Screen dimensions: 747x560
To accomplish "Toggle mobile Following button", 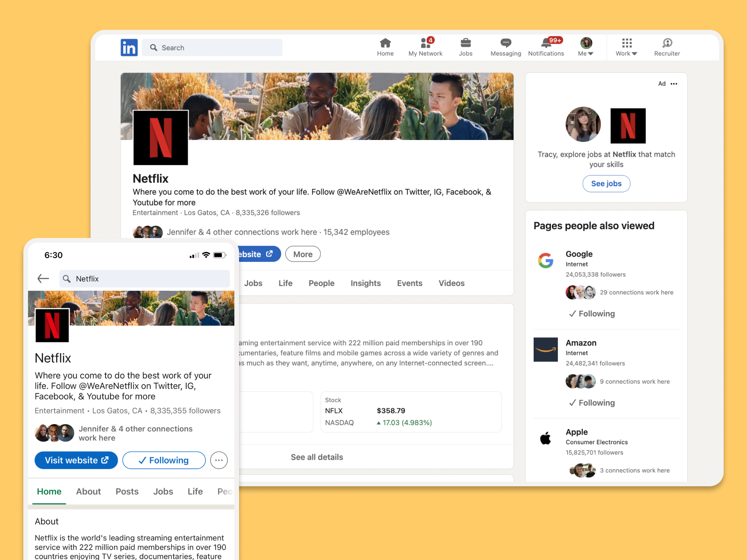I will pyautogui.click(x=164, y=460).
